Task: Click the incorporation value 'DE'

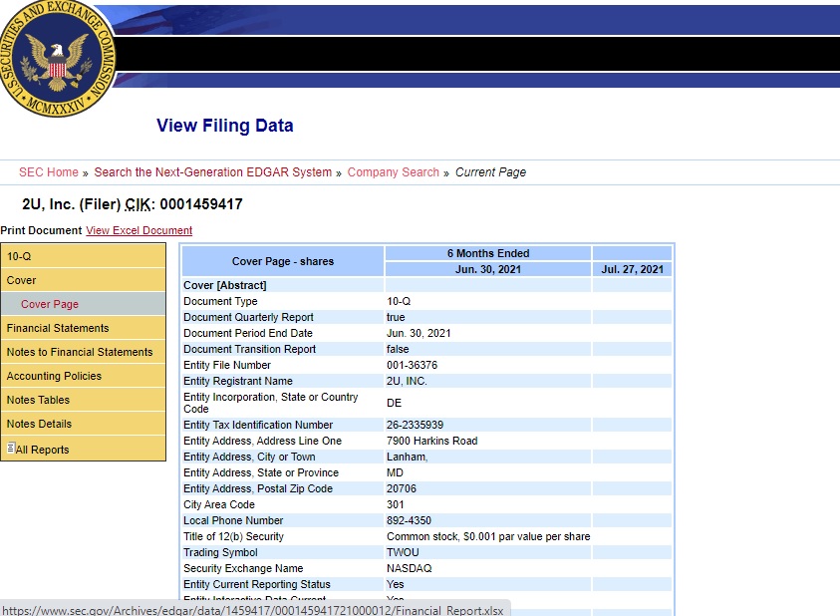Action: pyautogui.click(x=394, y=403)
